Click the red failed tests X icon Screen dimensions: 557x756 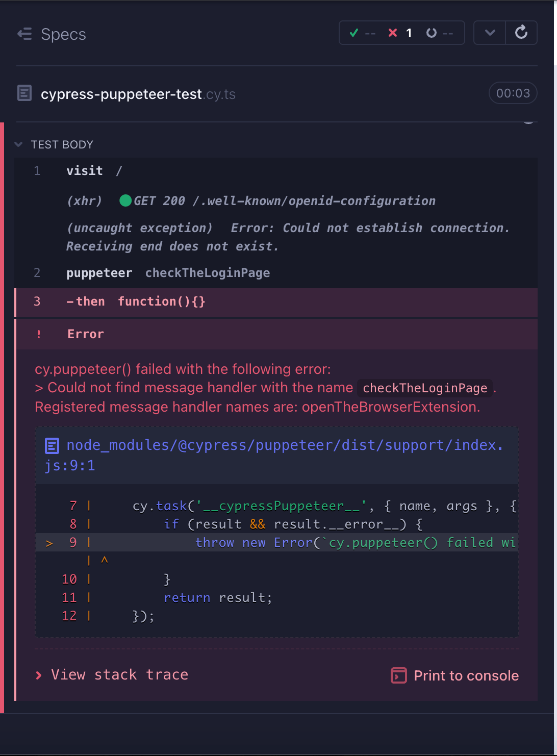393,33
